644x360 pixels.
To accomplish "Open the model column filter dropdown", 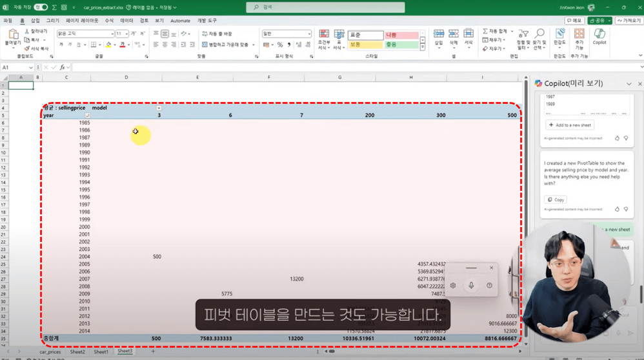I will (x=159, y=108).
